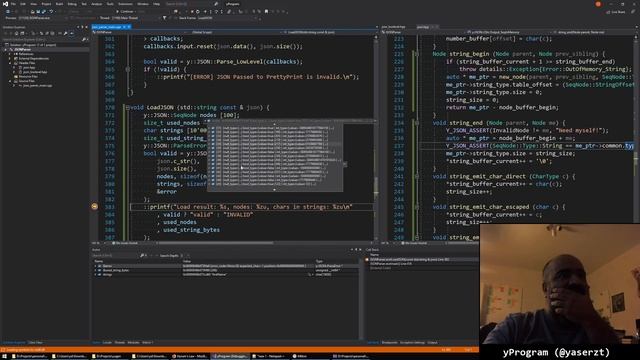Click the Solution Explorer home icon
The image size is (640, 360).
16,33
